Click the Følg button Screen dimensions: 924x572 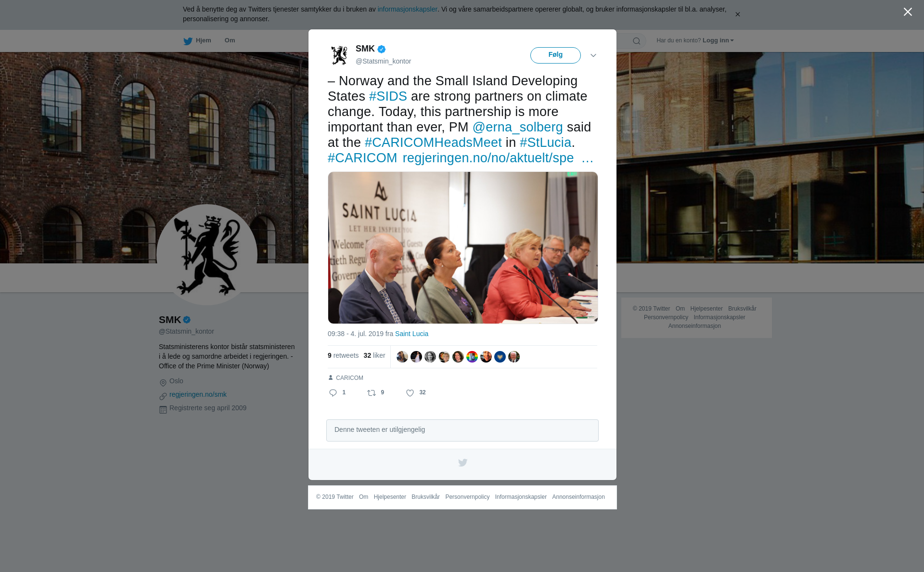tap(555, 55)
